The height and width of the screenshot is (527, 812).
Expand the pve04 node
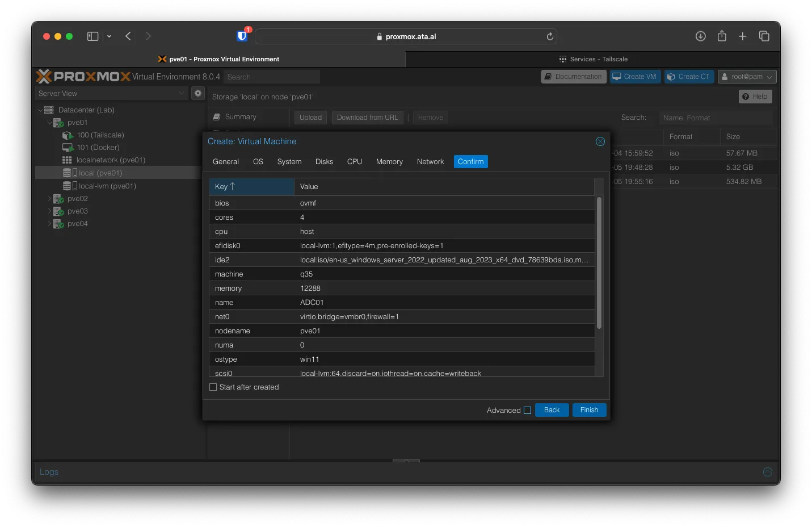point(49,224)
